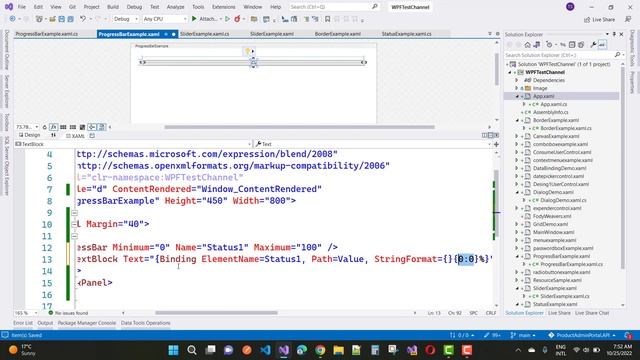This screenshot has height=360, width=640.
Task: Start debugging with the green play arrow
Action: pyautogui.click(x=194, y=19)
